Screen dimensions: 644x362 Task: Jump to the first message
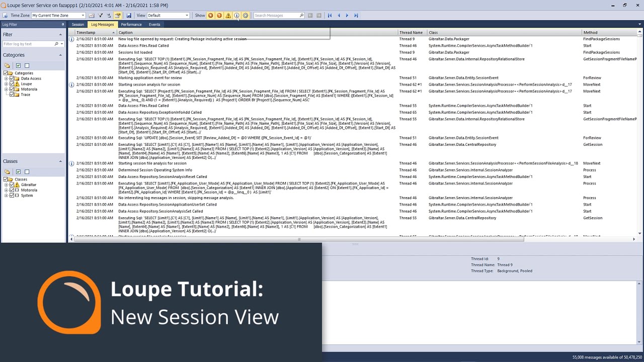[x=330, y=16]
